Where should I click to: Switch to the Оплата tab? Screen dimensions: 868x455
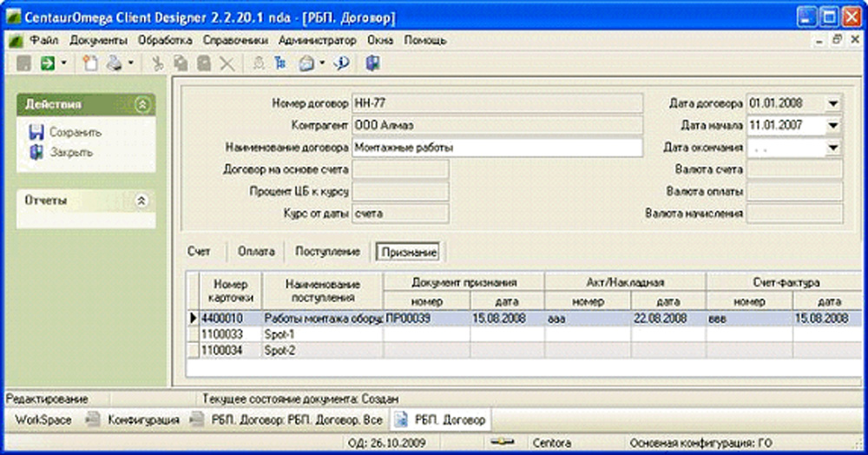click(256, 252)
